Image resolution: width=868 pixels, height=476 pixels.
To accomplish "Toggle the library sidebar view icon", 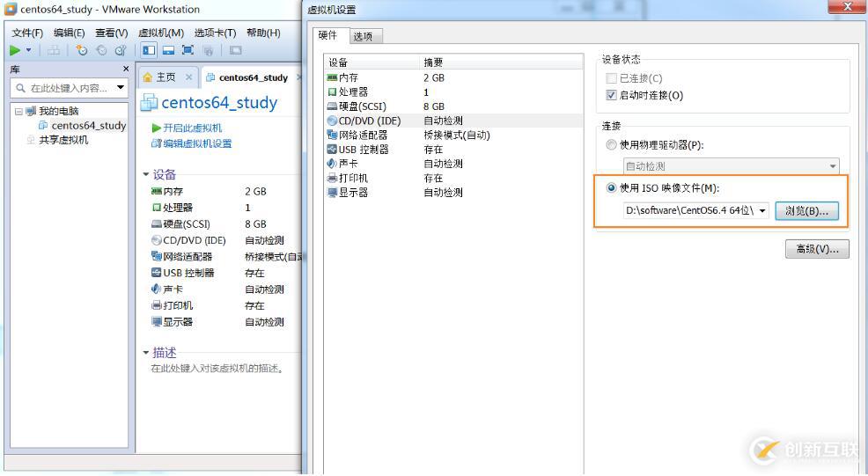I will pyautogui.click(x=149, y=50).
